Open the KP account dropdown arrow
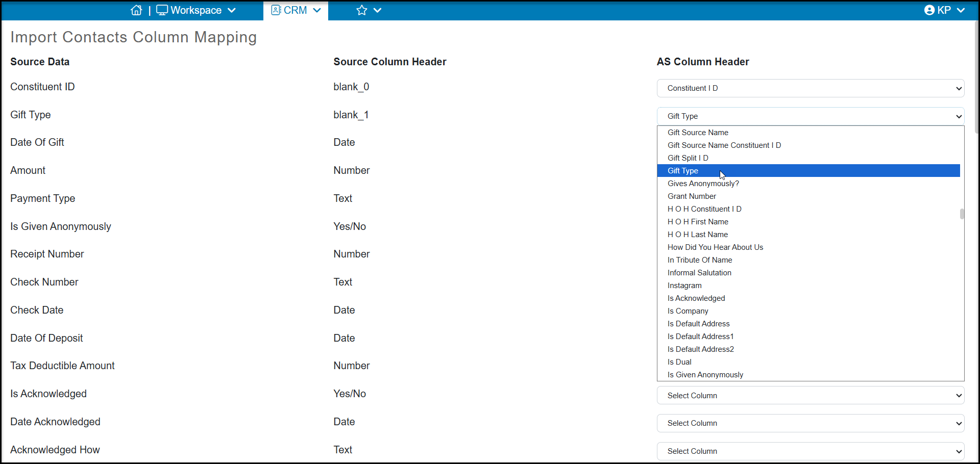The width and height of the screenshot is (980, 464). click(x=961, y=10)
